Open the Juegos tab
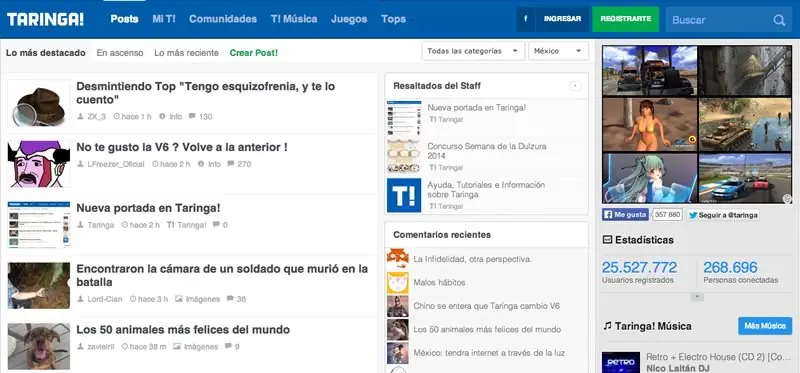Screen dimensions: 800x373 click(349, 19)
